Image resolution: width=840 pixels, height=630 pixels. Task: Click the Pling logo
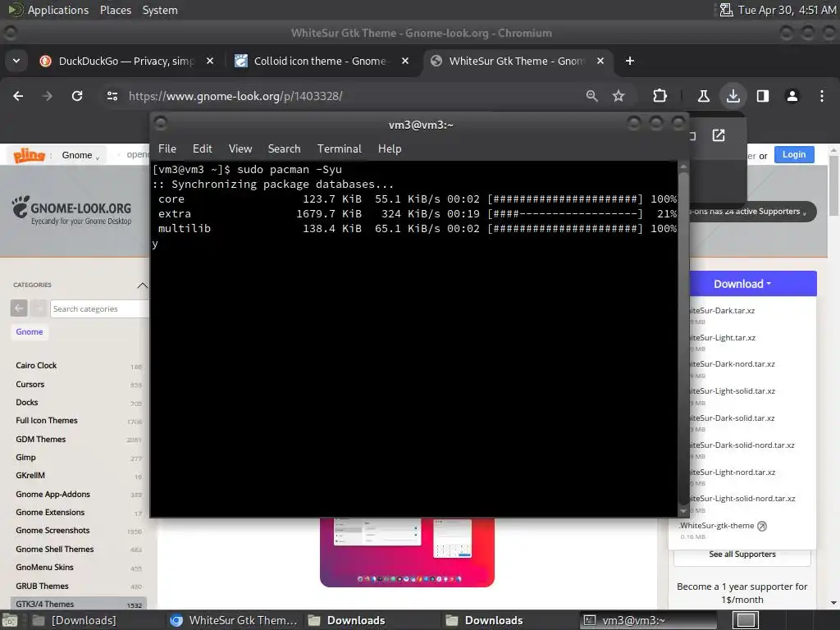tap(29, 155)
